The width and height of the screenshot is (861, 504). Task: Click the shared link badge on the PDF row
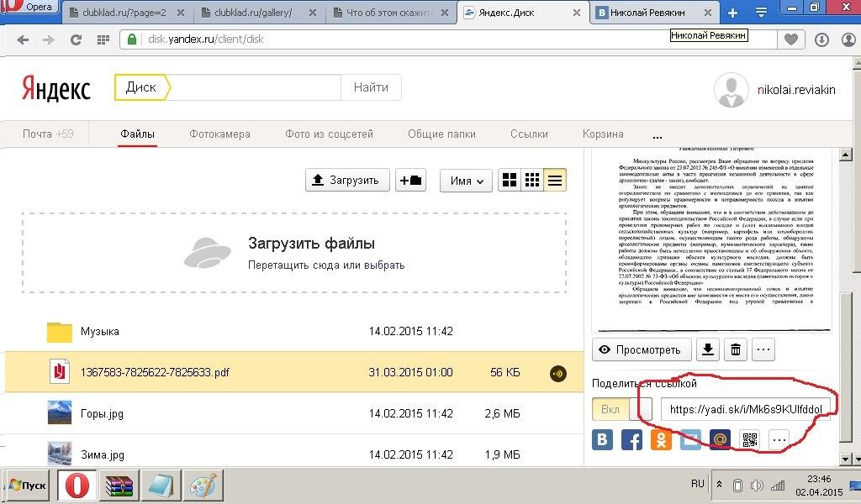click(558, 373)
